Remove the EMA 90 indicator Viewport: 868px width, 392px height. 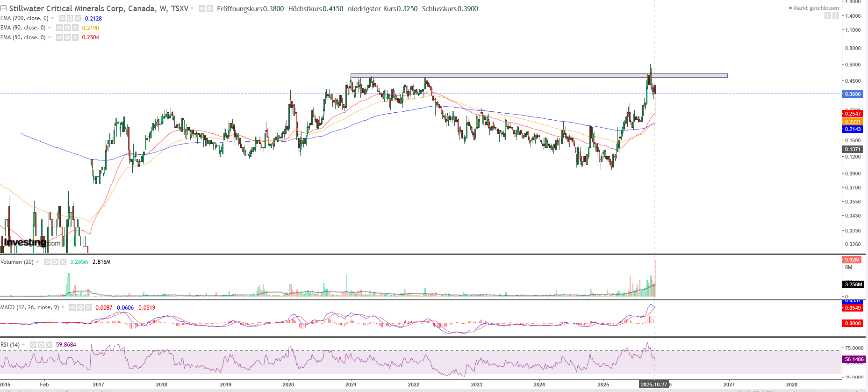coord(75,28)
